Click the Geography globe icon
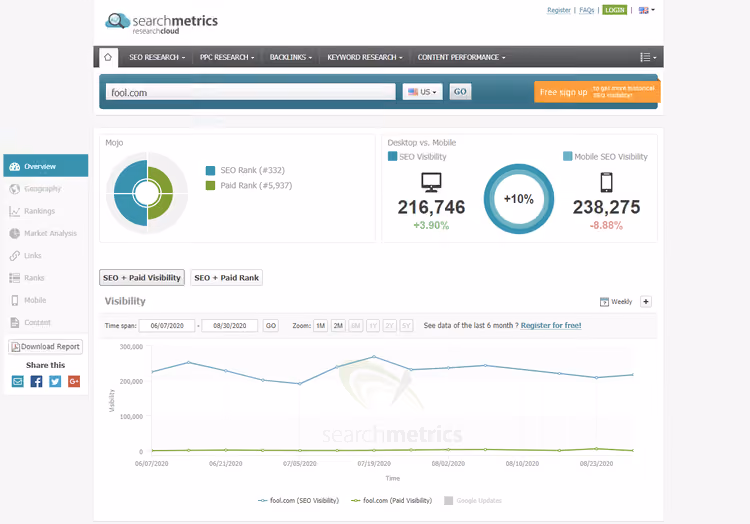750x524 pixels. 15,189
